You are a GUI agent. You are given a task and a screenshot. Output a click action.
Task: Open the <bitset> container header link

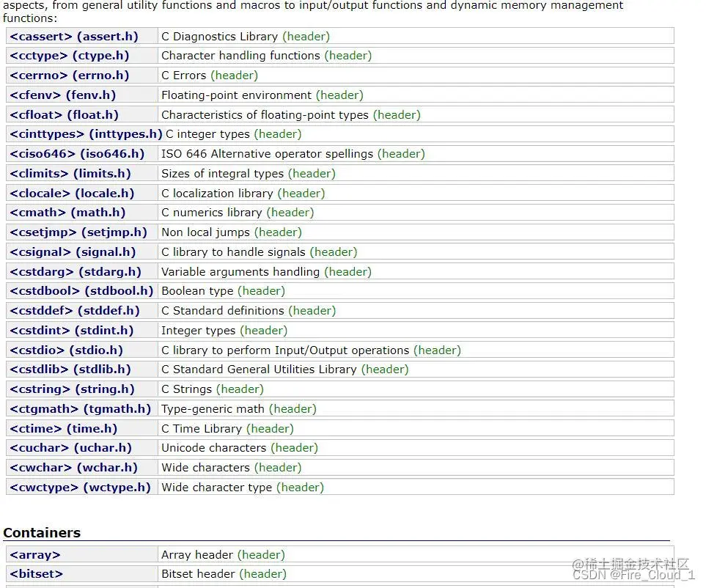[37, 573]
